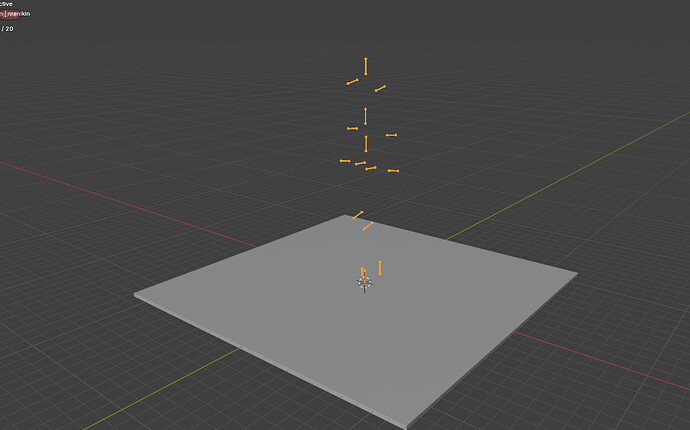
Task: Select the far-left bone in the hip row
Action: (345, 160)
